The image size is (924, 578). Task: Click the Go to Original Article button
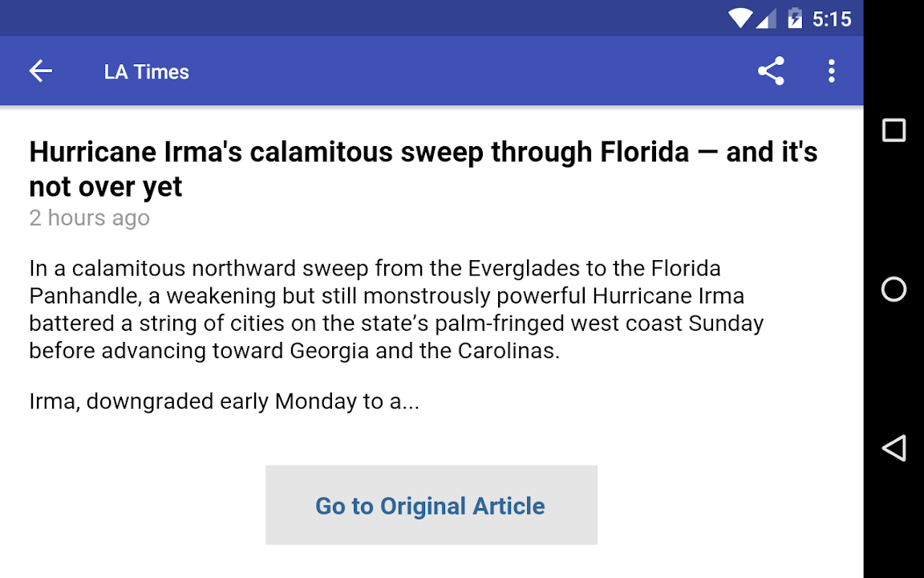431,505
